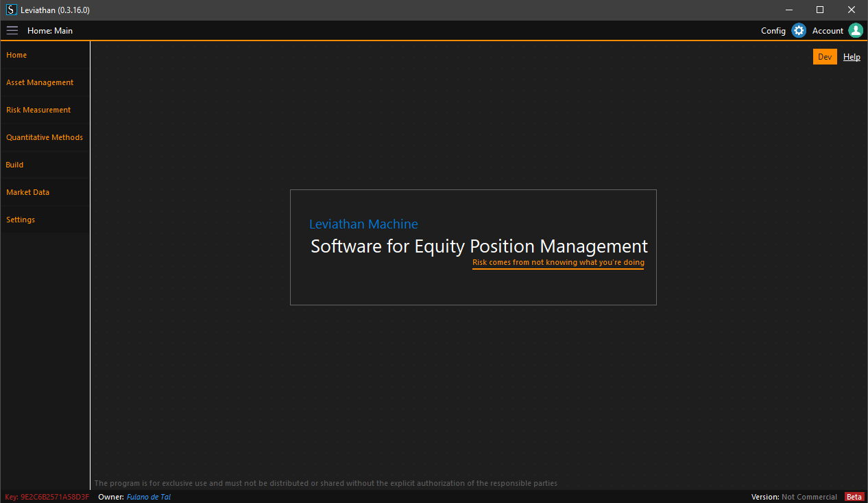868x503 pixels.
Task: Click the Leviathan app logo in title bar
Action: click(11, 10)
